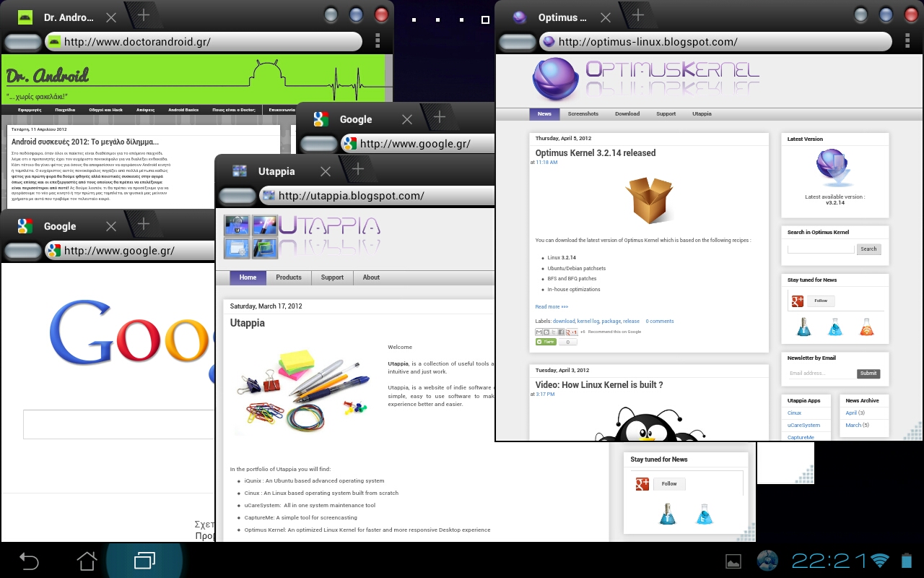Image resolution: width=924 pixels, height=578 pixels.
Task: Click the orange RSS flask in Optimus sidebar
Action: [867, 327]
